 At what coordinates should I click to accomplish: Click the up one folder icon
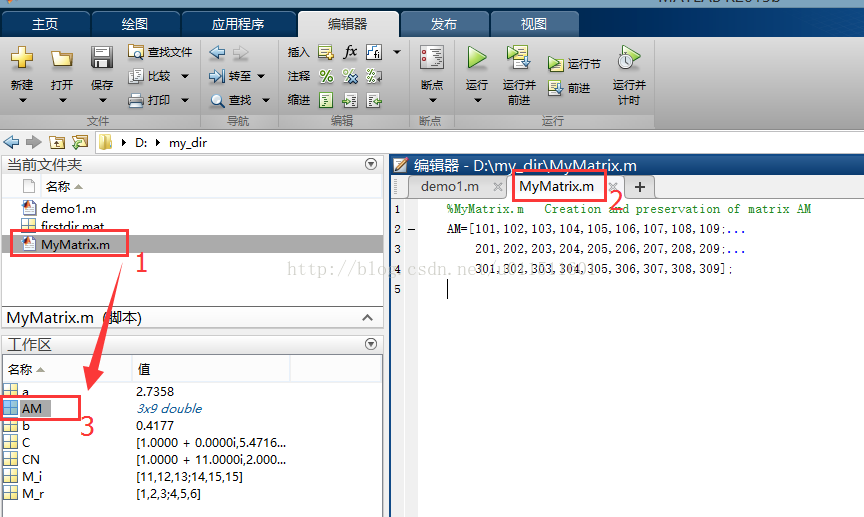[57, 143]
